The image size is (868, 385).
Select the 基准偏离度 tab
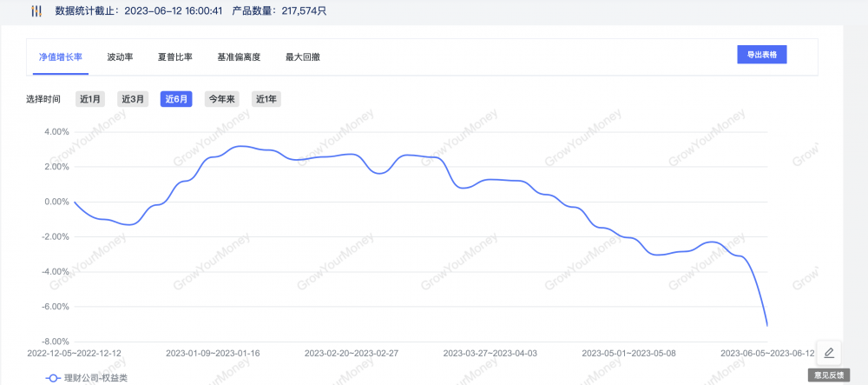[x=239, y=56]
